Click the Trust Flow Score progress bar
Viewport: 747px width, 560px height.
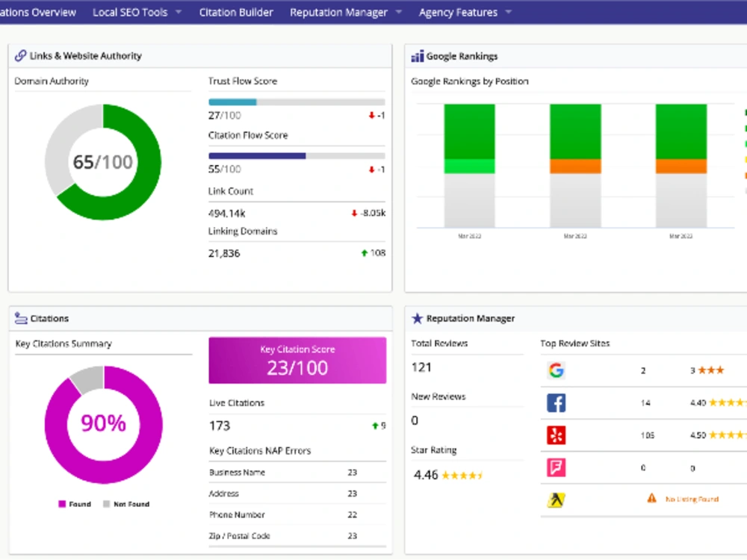point(297,102)
